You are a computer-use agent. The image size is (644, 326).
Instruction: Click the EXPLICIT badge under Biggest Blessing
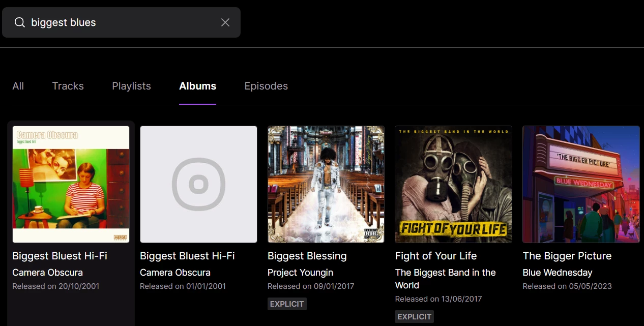pyautogui.click(x=287, y=304)
